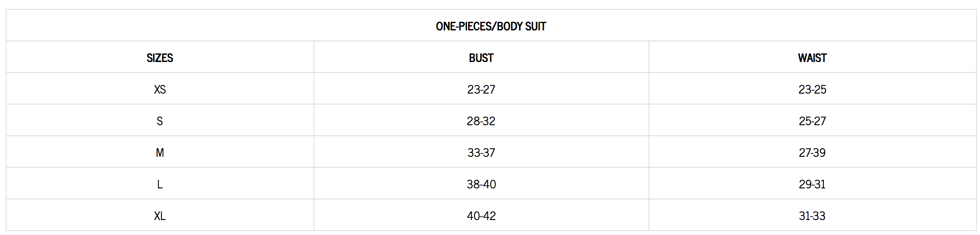Click the 27-39 waist value

812,153
